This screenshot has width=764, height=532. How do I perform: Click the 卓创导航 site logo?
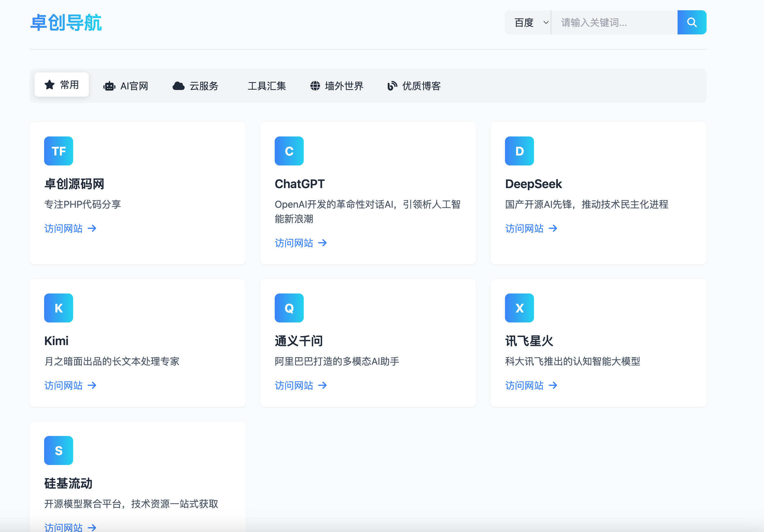click(x=66, y=23)
